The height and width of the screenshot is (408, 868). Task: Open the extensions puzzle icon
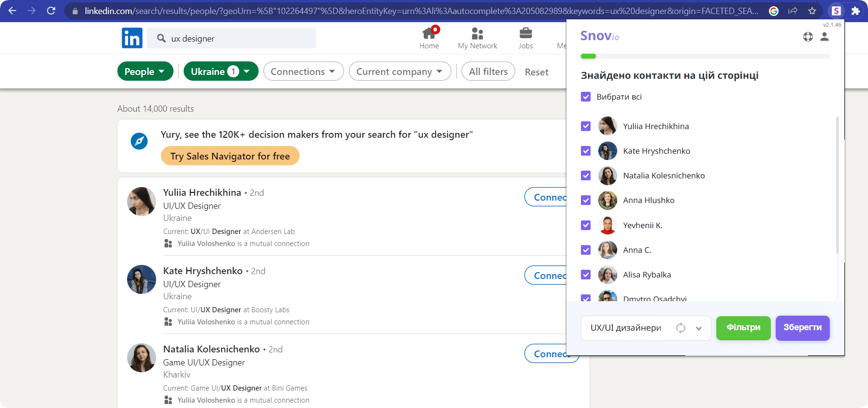(x=855, y=11)
